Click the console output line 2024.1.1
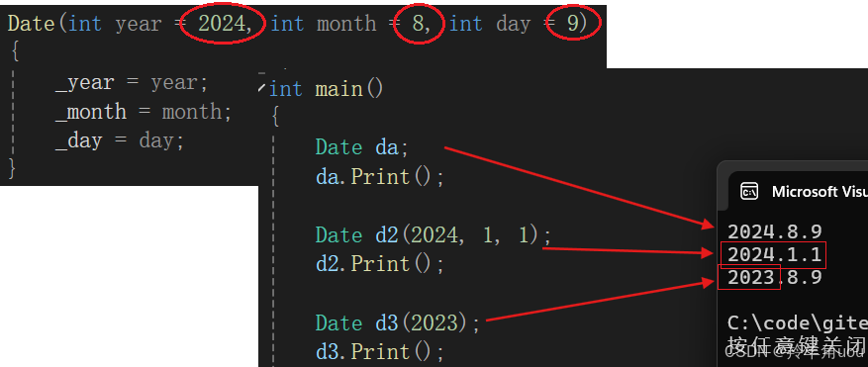Image resolution: width=868 pixels, height=367 pixels. click(774, 254)
